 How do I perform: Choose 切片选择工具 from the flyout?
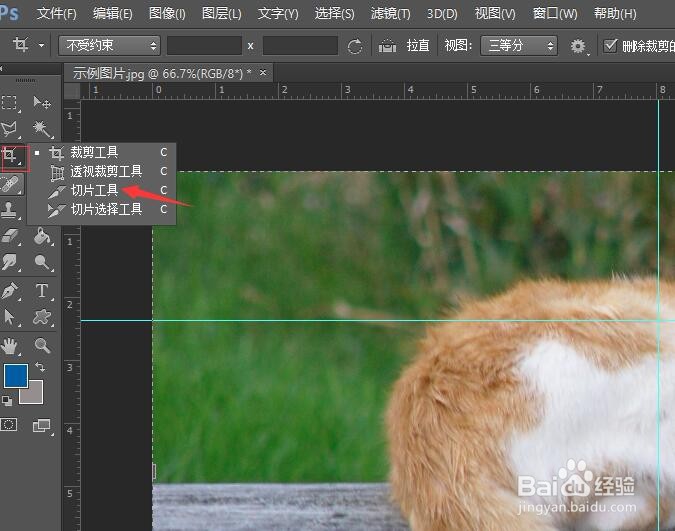102,209
